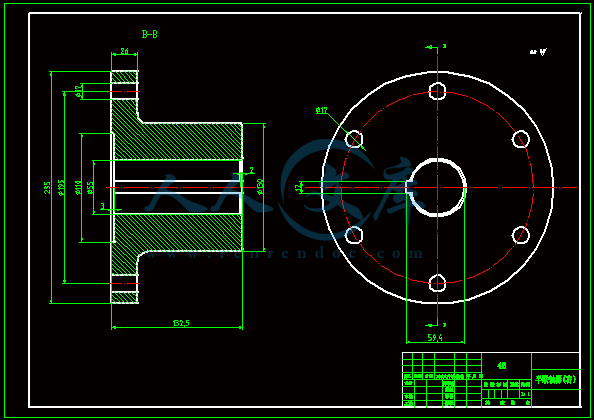Image resolution: width=594 pixels, height=420 pixels.
Task: Select the B-B section view label
Action: click(x=150, y=34)
